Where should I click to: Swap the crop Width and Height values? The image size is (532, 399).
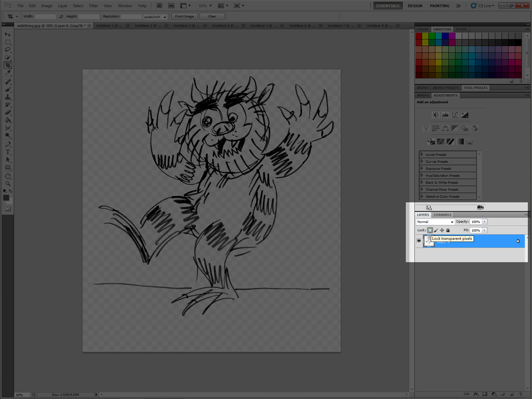coord(61,16)
